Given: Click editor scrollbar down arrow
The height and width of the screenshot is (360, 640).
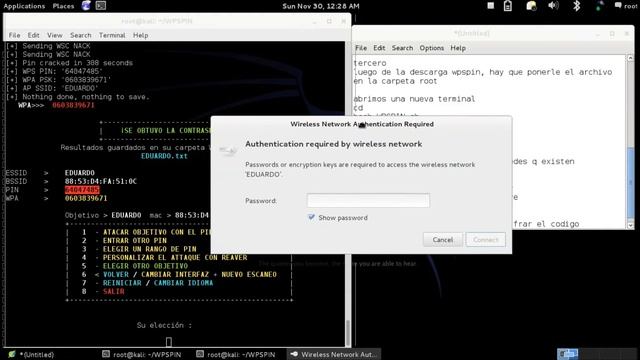Looking at the screenshot, I should pos(630,225).
